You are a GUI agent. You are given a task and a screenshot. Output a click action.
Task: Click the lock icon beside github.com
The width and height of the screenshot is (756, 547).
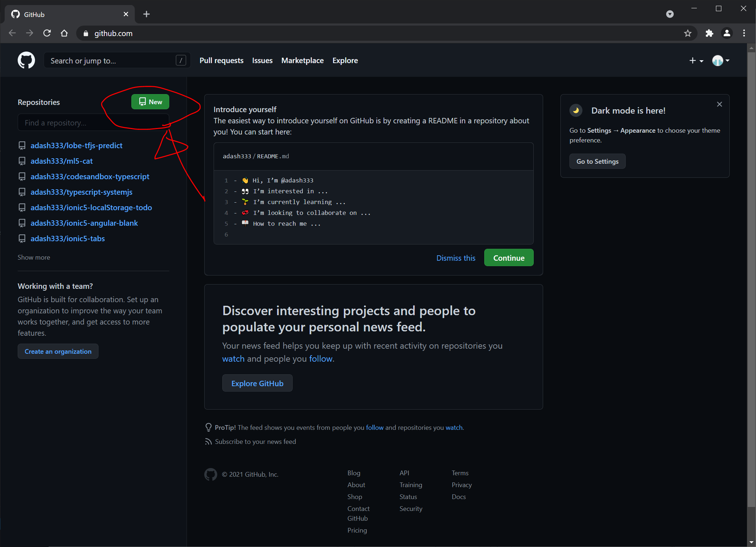pos(86,33)
